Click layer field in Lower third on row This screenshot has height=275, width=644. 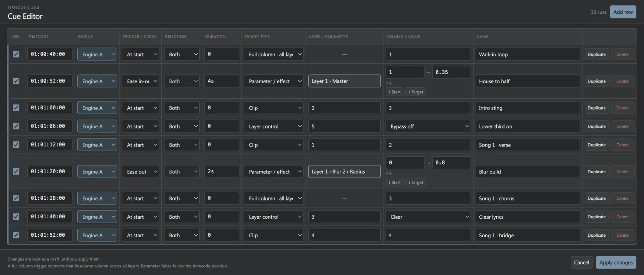pyautogui.click(x=344, y=126)
